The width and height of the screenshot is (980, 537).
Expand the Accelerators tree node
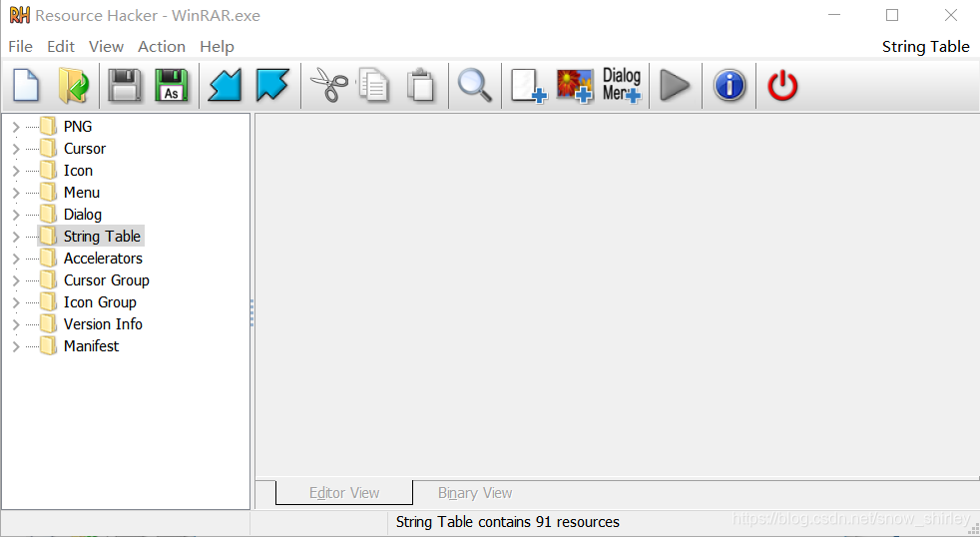[16, 259]
